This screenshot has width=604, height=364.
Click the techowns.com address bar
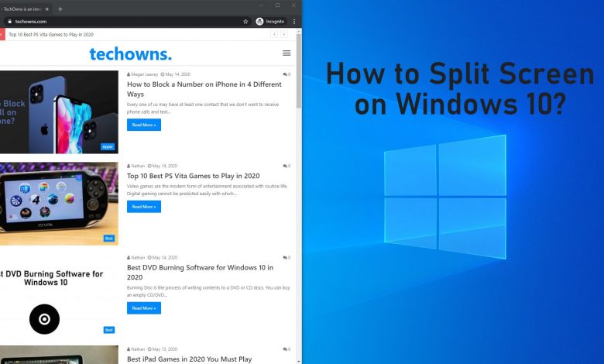point(127,22)
